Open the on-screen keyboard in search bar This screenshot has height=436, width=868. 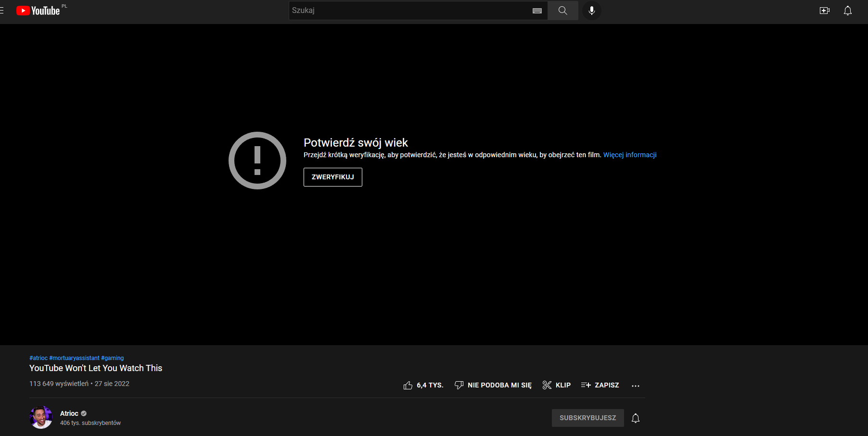point(536,10)
